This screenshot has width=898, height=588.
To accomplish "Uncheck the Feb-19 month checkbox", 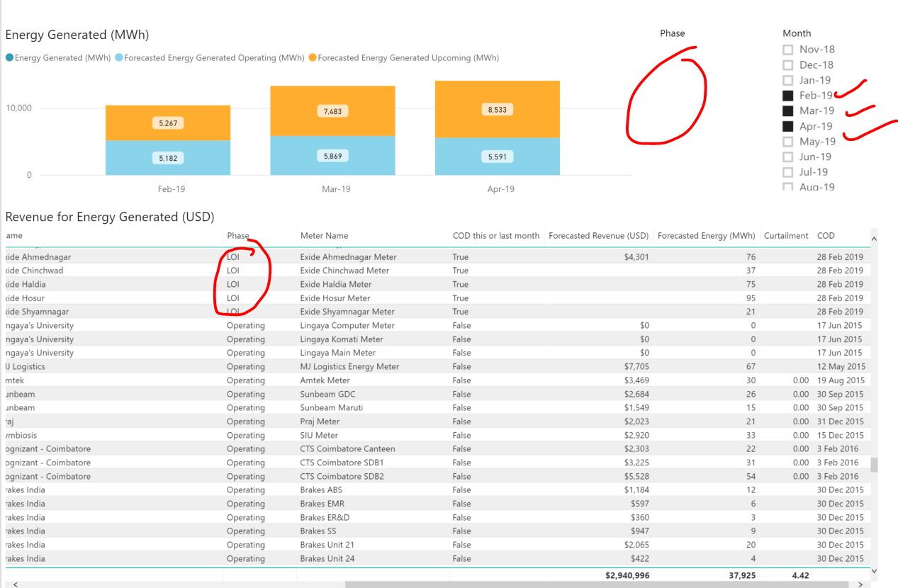I will click(787, 96).
